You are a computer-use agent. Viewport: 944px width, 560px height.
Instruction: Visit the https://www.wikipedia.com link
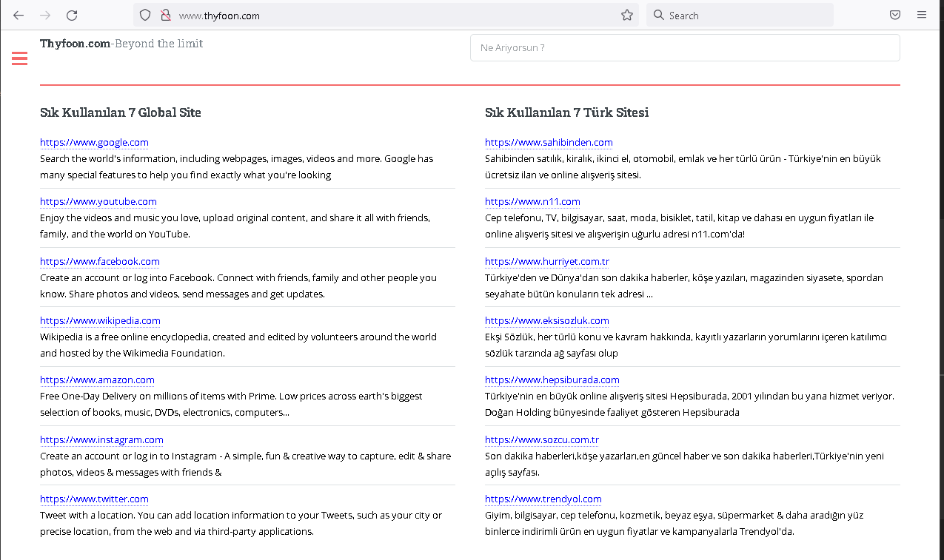click(x=100, y=320)
